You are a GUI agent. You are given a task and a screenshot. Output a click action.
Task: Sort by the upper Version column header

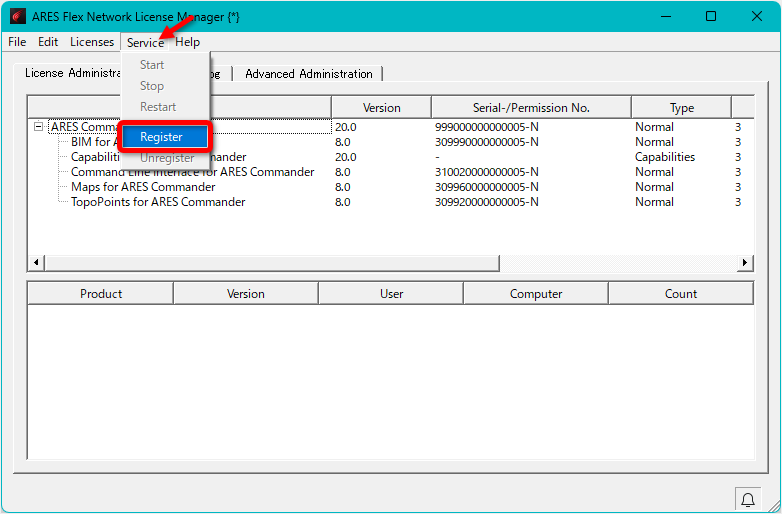(x=382, y=108)
